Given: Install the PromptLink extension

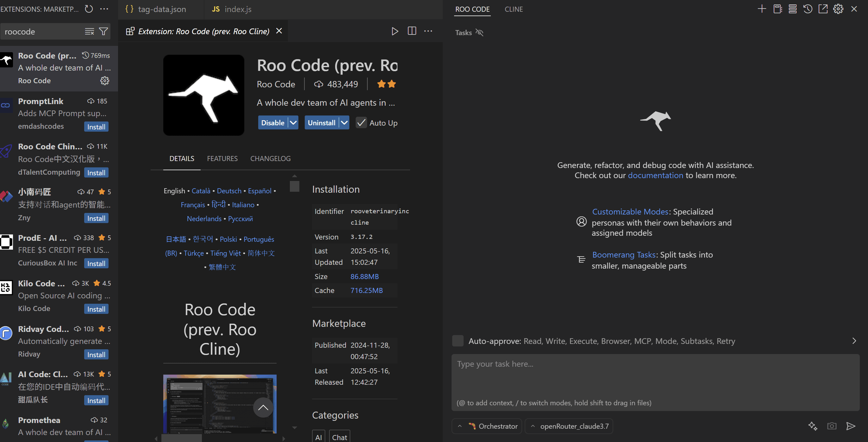Looking at the screenshot, I should [x=97, y=127].
